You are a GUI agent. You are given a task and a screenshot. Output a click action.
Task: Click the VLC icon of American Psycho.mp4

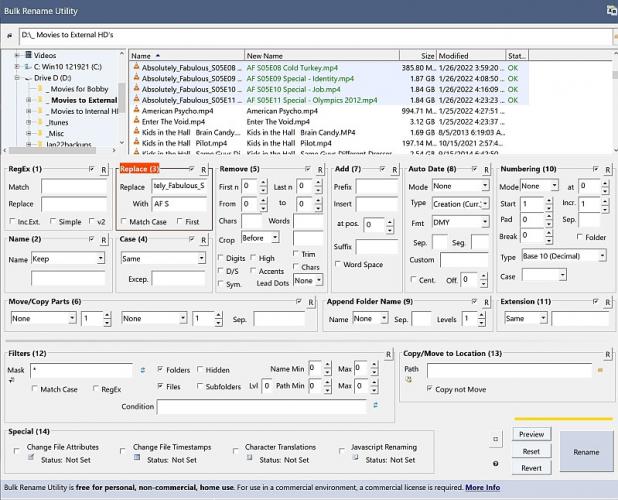[x=135, y=111]
